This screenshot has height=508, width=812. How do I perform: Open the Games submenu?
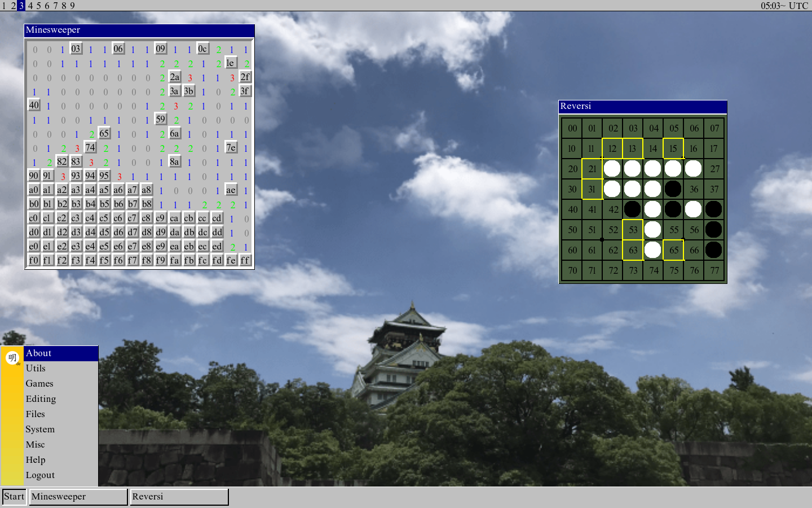pyautogui.click(x=39, y=384)
